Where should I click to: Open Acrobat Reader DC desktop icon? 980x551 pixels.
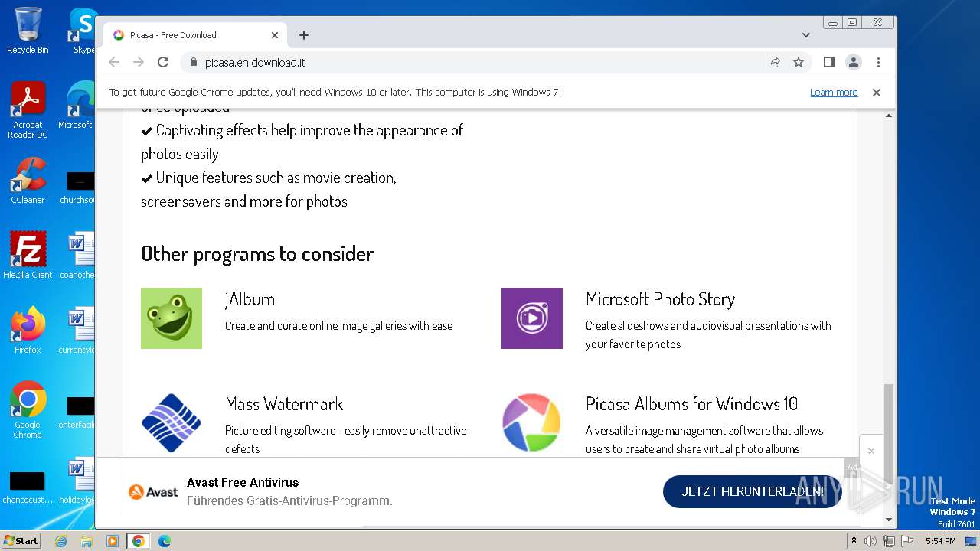(28, 110)
